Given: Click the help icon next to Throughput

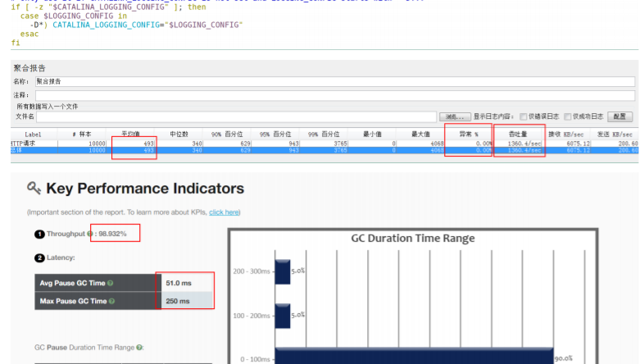Looking at the screenshot, I should point(89,234).
